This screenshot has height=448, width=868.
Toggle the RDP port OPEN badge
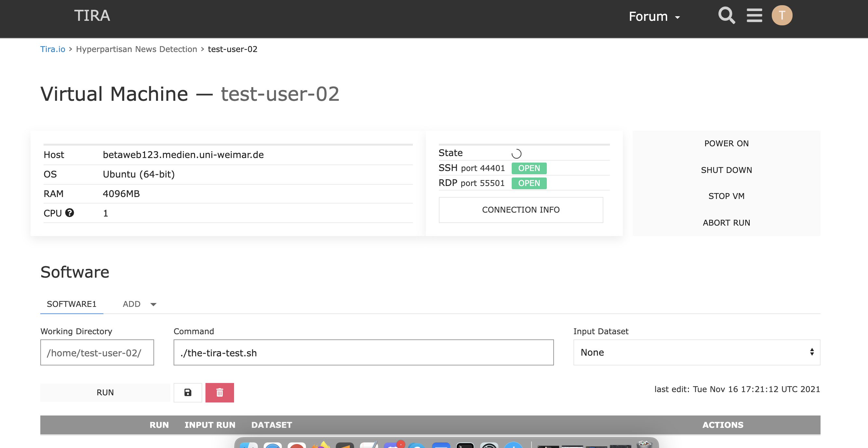coord(529,183)
